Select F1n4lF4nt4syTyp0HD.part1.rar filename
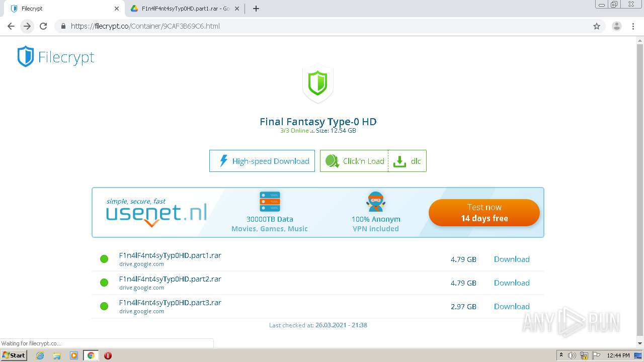The image size is (644, 362). [170, 255]
